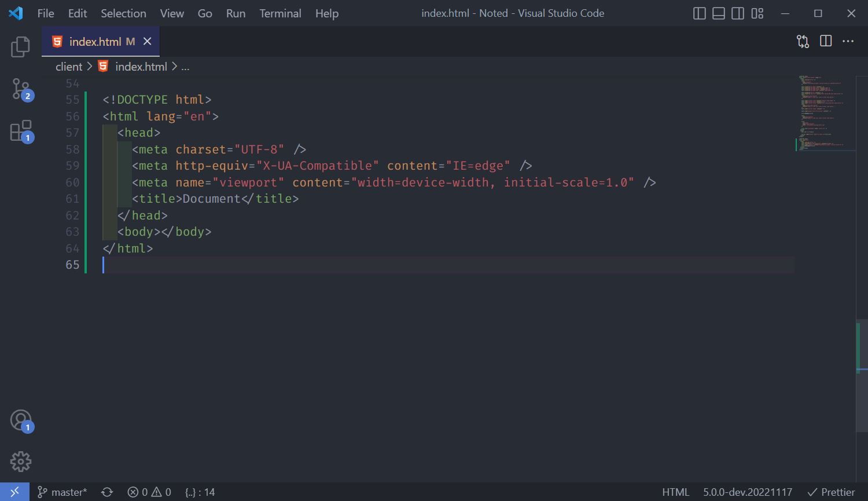Image resolution: width=868 pixels, height=501 pixels.
Task: Change the HTML language mode
Action: coord(676,492)
